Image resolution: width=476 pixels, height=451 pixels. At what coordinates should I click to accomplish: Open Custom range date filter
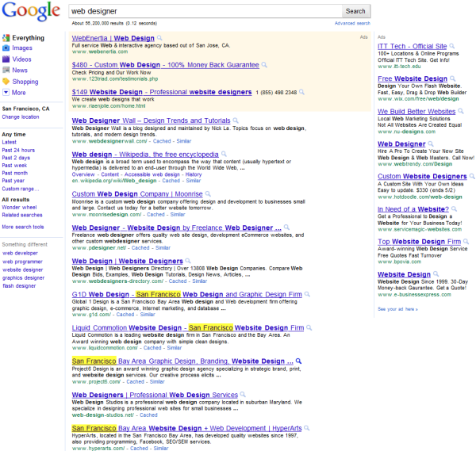point(21,189)
